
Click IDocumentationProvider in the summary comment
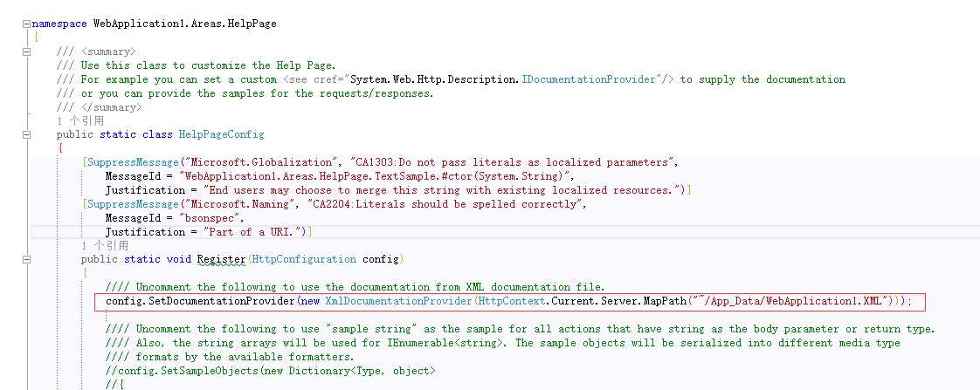click(x=590, y=79)
